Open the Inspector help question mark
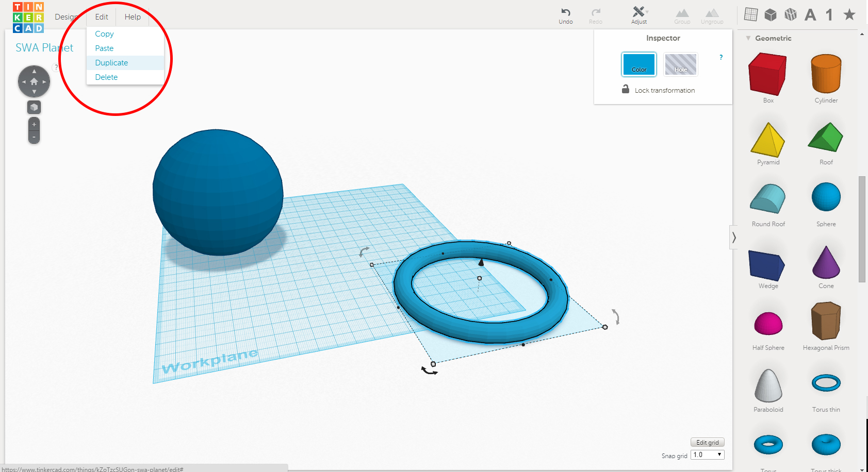Image resolution: width=868 pixels, height=472 pixels. pyautogui.click(x=721, y=57)
